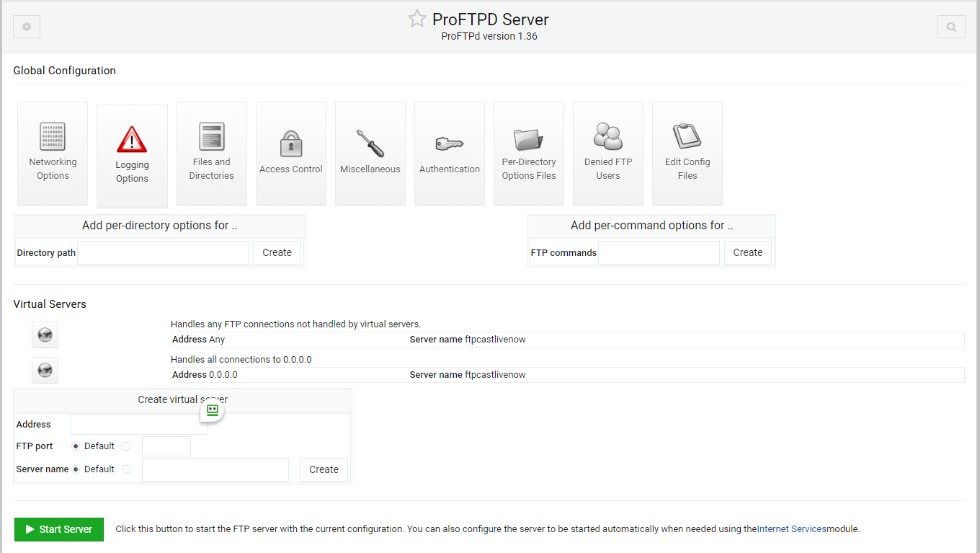Image resolution: width=980 pixels, height=553 pixels.
Task: Open default server globe icon for Address Any
Action: (45, 335)
